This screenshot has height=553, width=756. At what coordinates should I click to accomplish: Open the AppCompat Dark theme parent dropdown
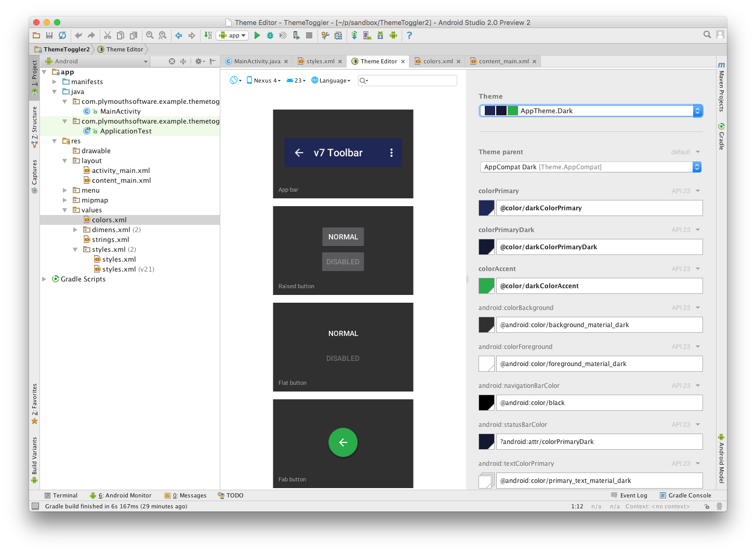(x=591, y=167)
